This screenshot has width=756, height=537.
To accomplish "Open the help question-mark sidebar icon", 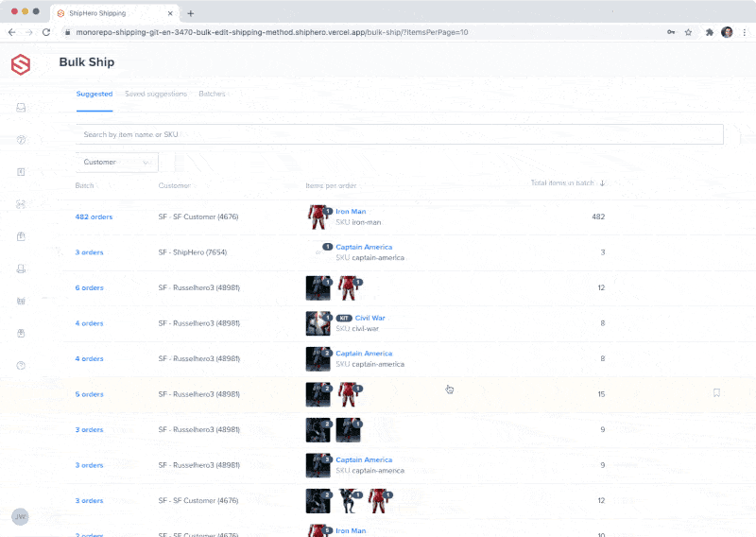I will pos(21,365).
